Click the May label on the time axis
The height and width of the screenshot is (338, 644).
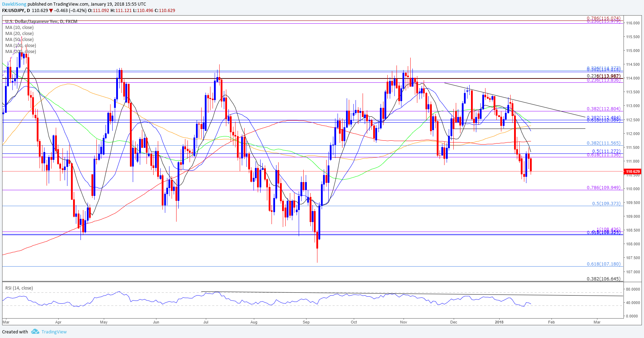tap(104, 322)
